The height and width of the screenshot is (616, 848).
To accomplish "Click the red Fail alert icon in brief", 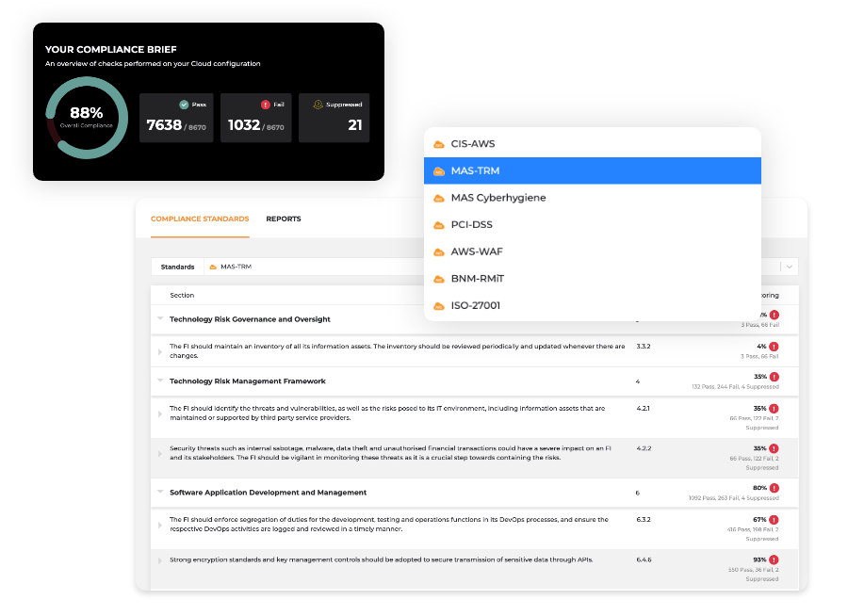I will pyautogui.click(x=266, y=105).
